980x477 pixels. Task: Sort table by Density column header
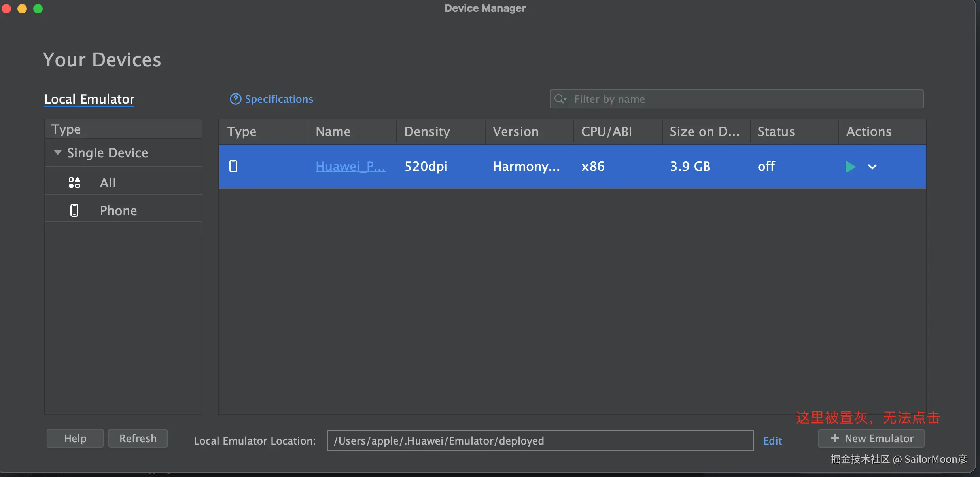[427, 132]
